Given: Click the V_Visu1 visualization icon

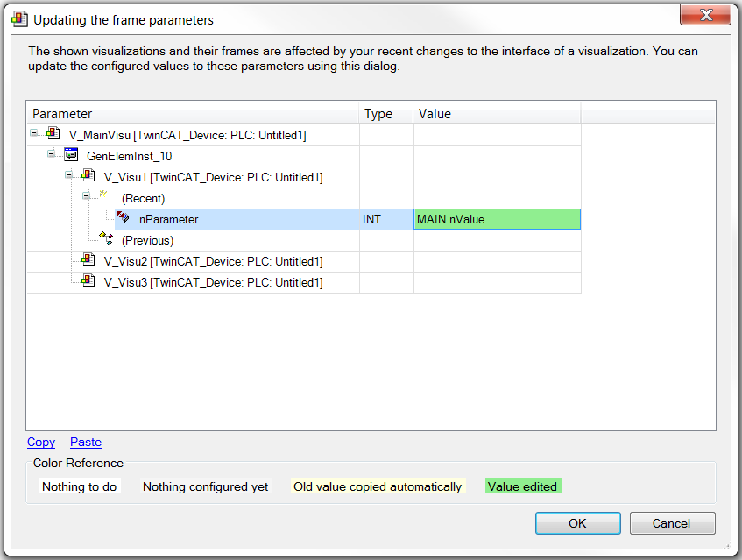Looking at the screenshot, I should point(88,175).
